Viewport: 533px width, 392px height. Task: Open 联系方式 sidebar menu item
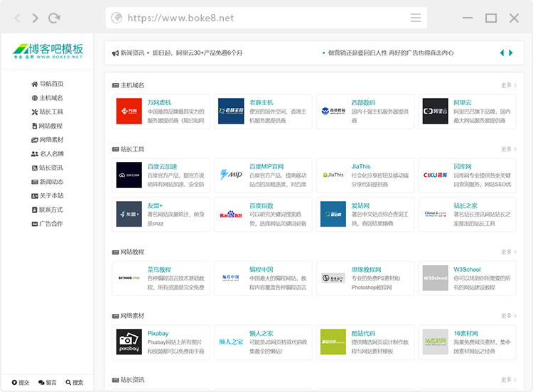pos(47,210)
